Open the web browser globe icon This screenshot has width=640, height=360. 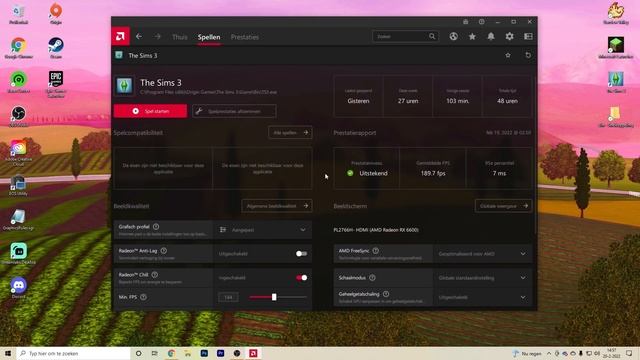(x=453, y=36)
